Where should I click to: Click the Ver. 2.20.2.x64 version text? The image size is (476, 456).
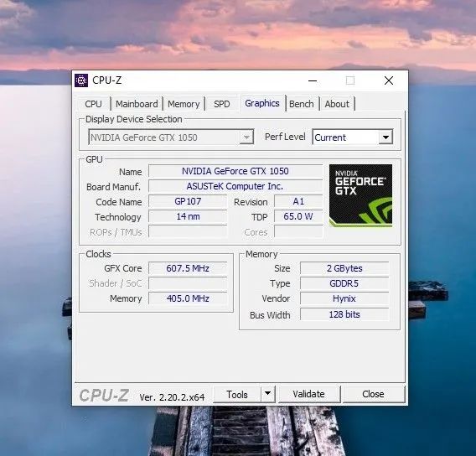pos(172,397)
